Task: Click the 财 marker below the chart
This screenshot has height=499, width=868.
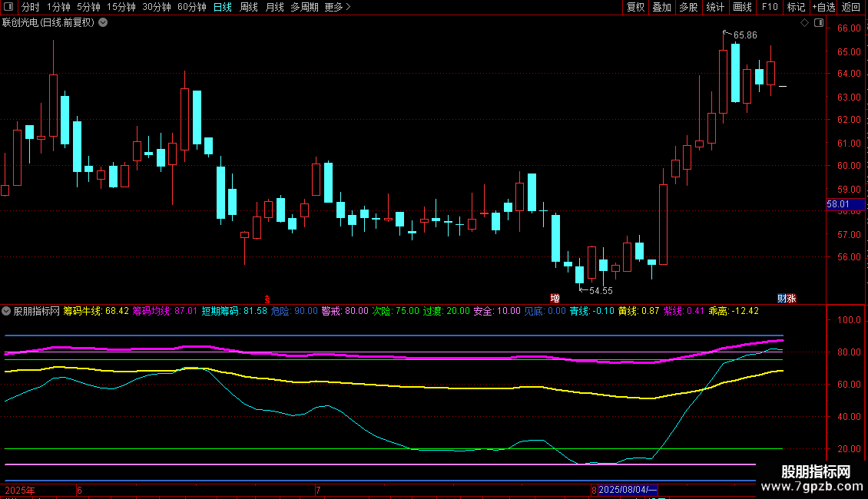Action: pyautogui.click(x=782, y=298)
